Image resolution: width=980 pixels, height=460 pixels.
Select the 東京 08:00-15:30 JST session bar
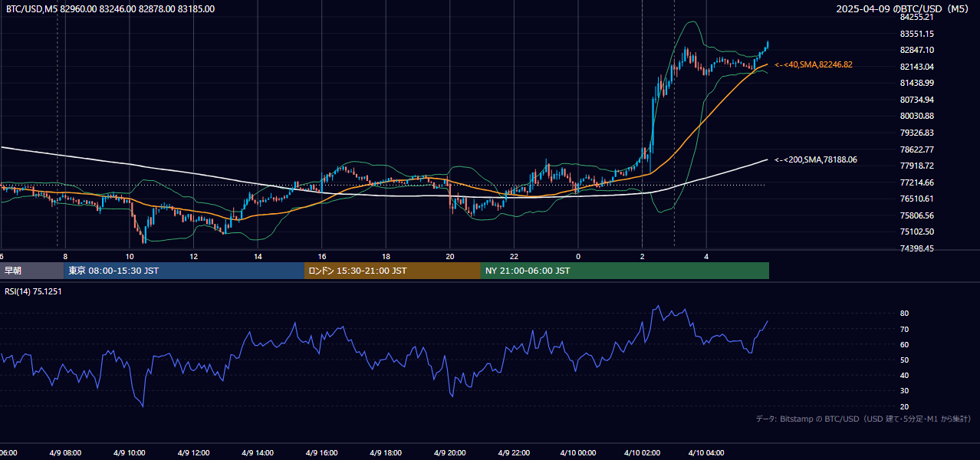click(184, 271)
